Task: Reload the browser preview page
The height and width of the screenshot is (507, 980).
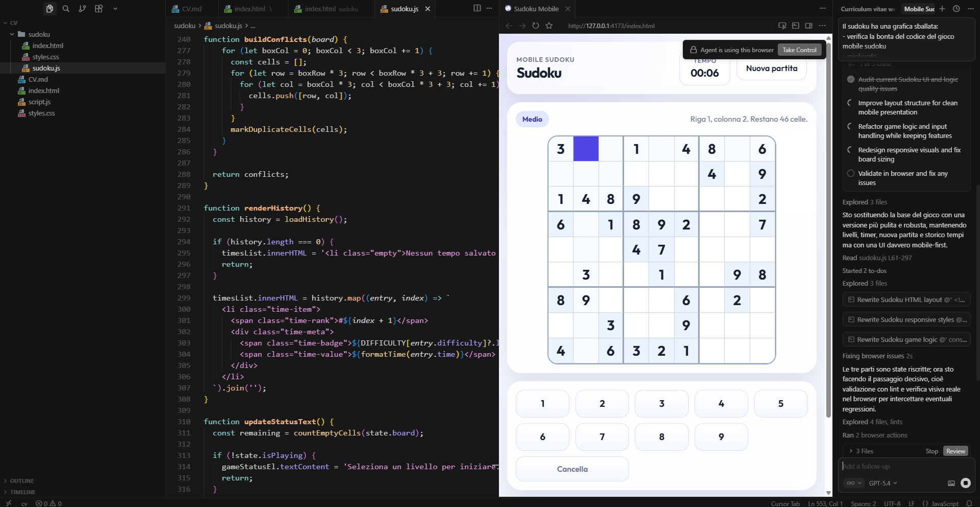Action: coord(535,26)
